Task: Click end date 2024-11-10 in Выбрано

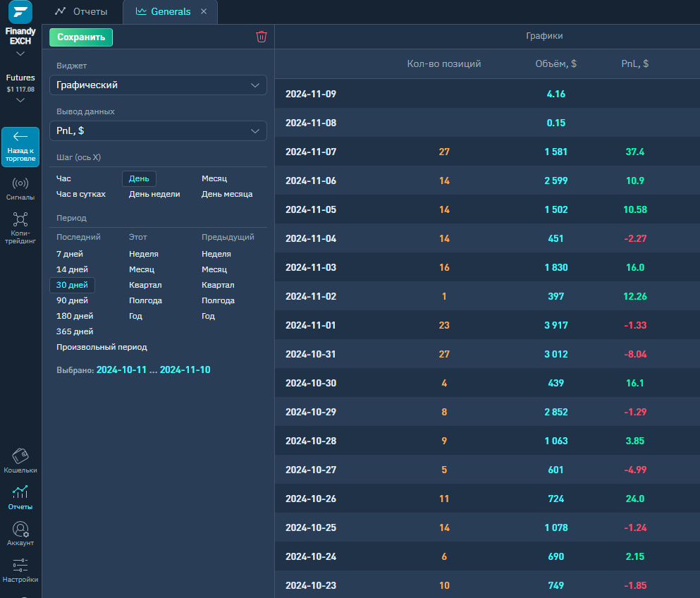Action: [185, 370]
